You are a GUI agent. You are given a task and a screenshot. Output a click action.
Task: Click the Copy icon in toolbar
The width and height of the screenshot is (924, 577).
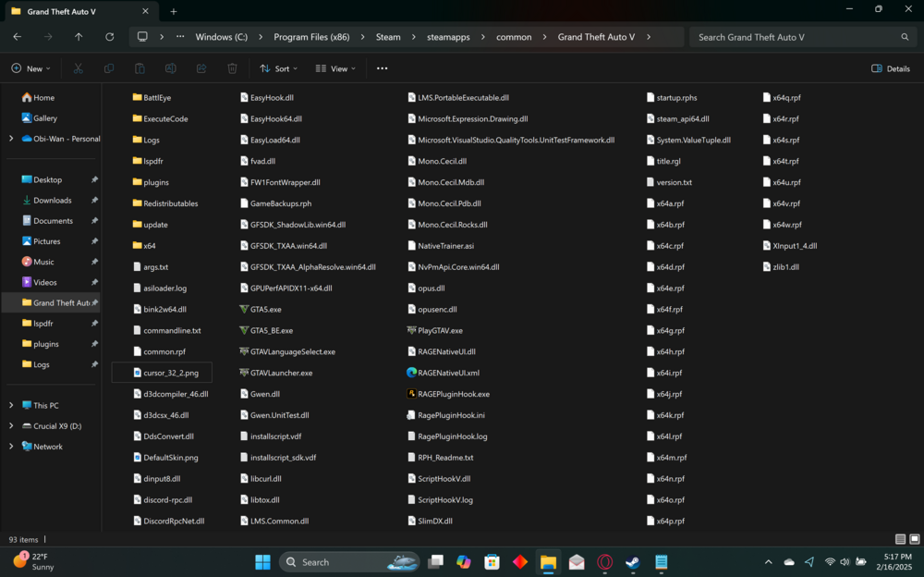pyautogui.click(x=109, y=68)
